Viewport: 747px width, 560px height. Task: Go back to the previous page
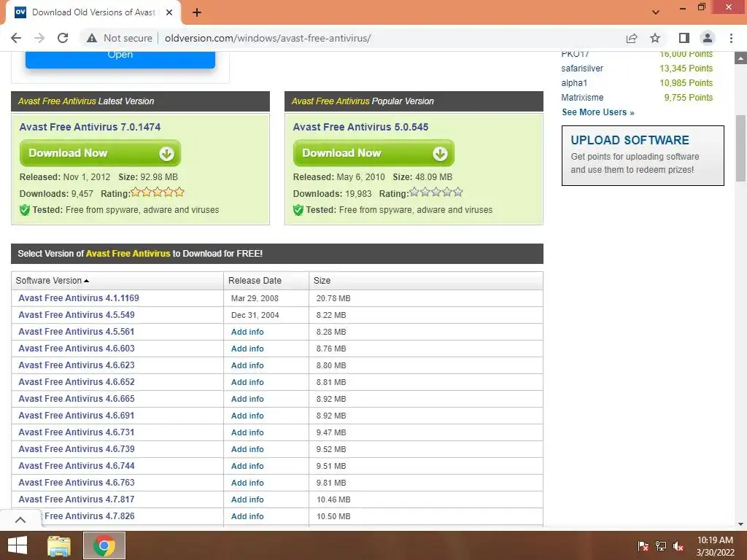coord(16,38)
